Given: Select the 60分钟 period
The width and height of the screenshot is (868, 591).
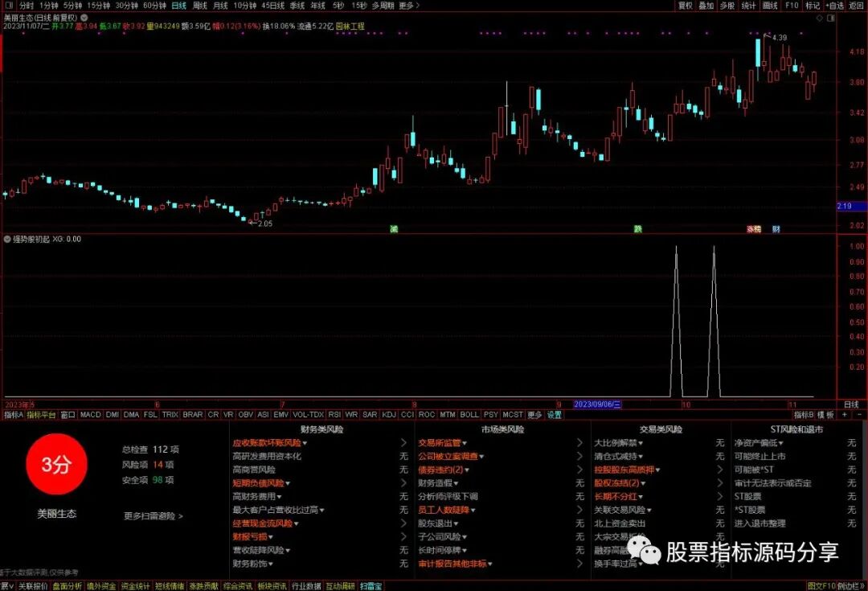Looking at the screenshot, I should tap(154, 6).
